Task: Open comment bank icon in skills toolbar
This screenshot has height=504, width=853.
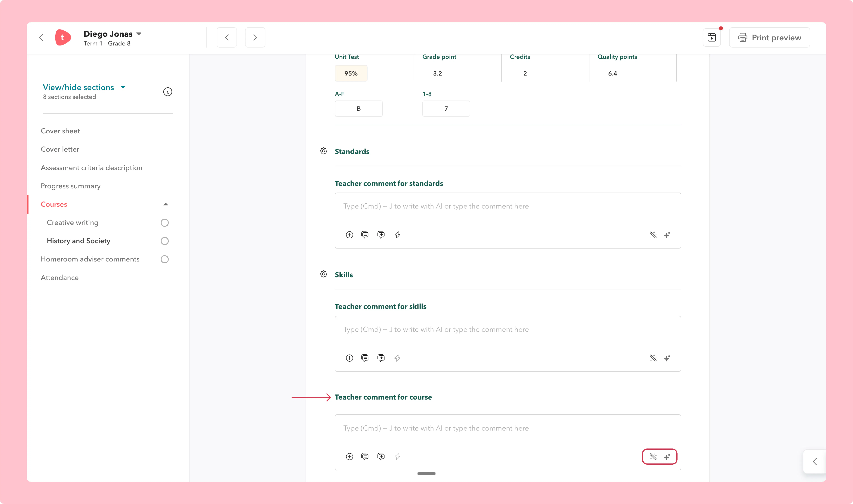Action: 365,358
